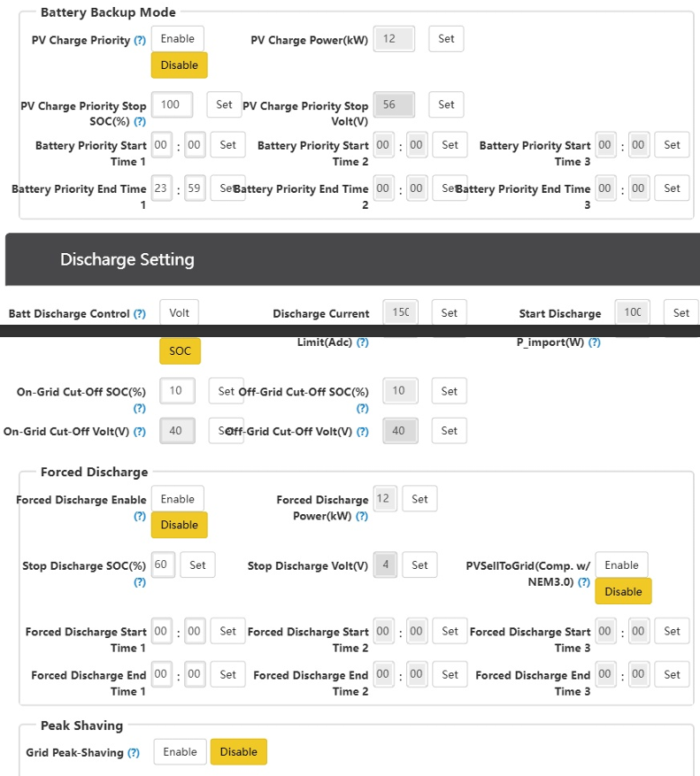Click help icon beside PVSellToGrid NEM3.0
700x776 pixels.
[584, 582]
